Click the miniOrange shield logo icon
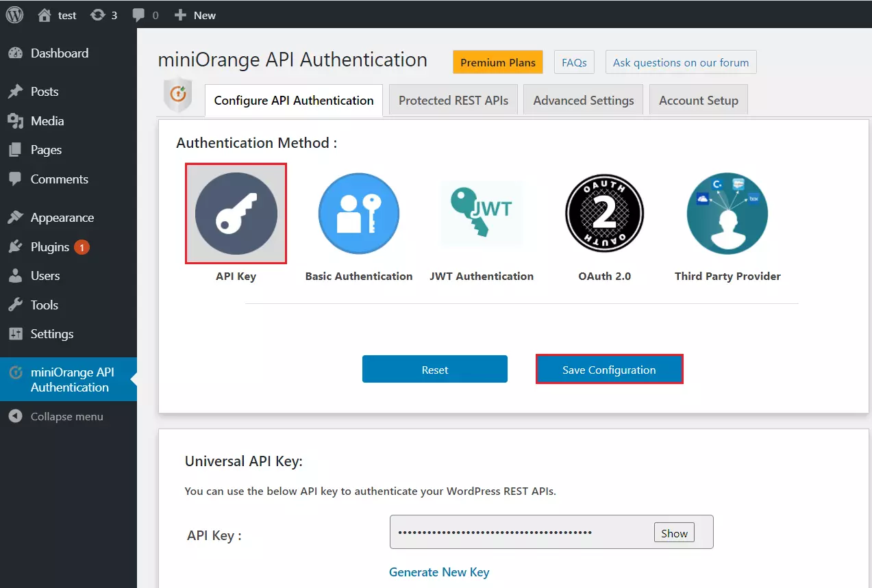The image size is (872, 588). [178, 96]
